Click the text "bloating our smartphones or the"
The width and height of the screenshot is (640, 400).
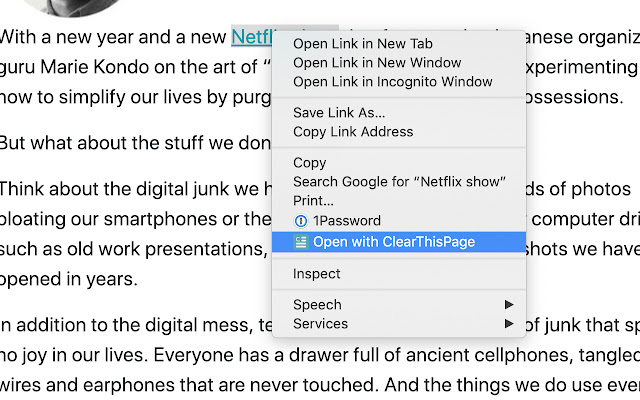tap(136, 219)
